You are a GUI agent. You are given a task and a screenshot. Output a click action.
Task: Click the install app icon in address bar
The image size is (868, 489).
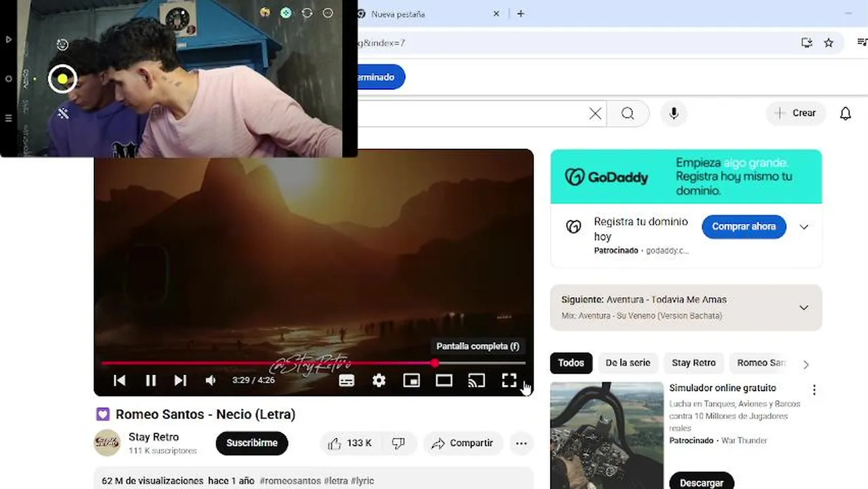pos(807,43)
